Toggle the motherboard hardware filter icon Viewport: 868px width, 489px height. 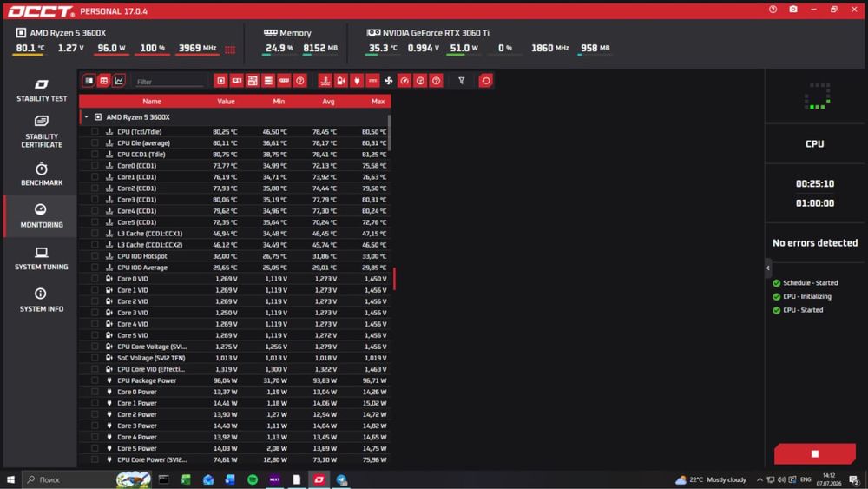click(x=253, y=81)
